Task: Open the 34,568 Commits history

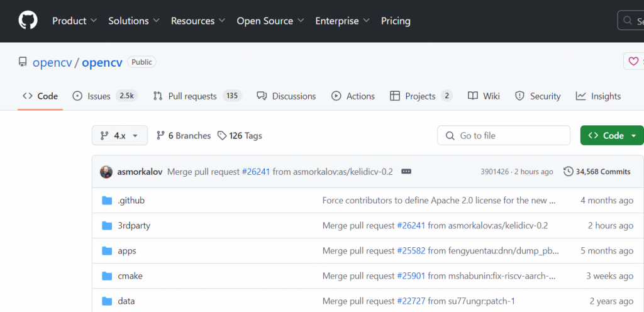Action: (x=597, y=172)
